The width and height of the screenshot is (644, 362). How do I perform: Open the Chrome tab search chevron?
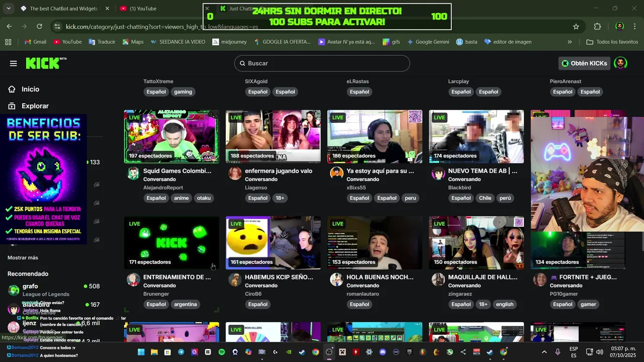coord(9,9)
